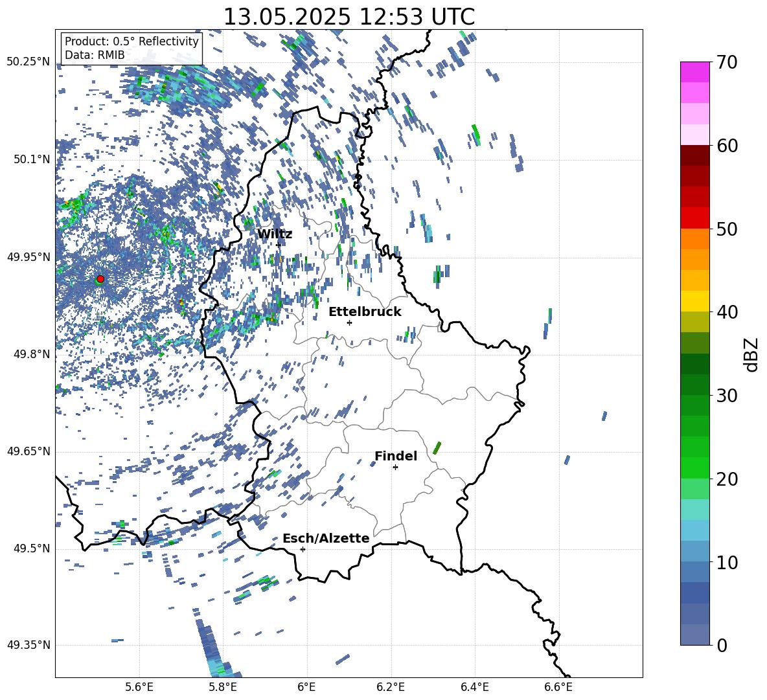Click the 49.35°N latitude label
The height and width of the screenshot is (700, 767).
click(29, 645)
